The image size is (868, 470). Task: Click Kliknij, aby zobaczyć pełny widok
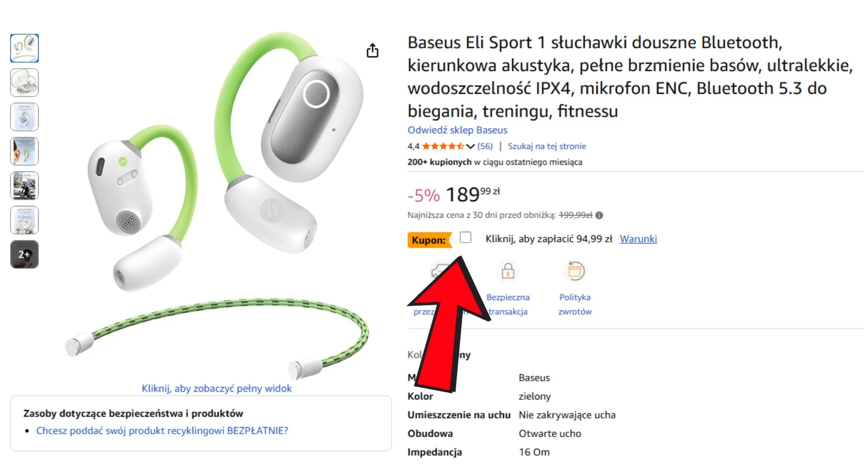(217, 388)
